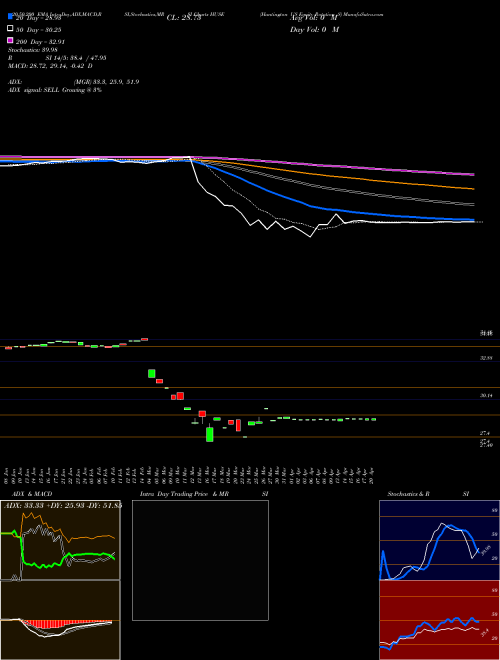This screenshot has width=500, height=660.
Task: Click the 'Avg Vol: 0 M' label
Action: 314,18
